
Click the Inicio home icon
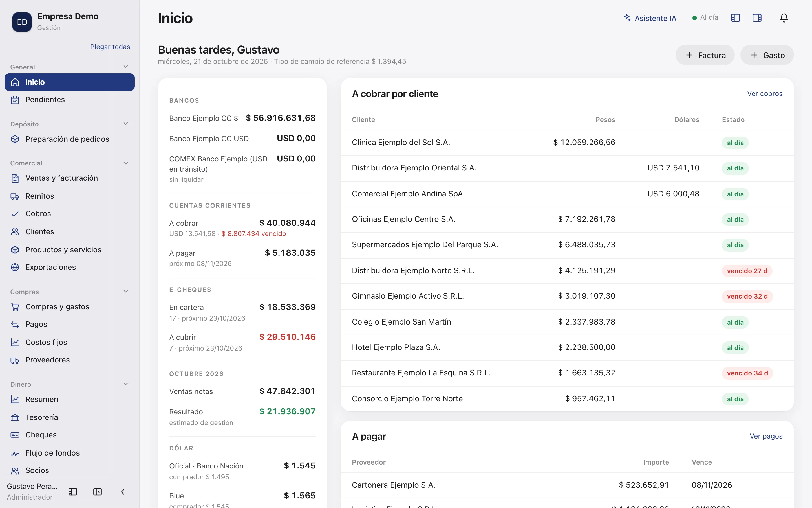coord(15,82)
